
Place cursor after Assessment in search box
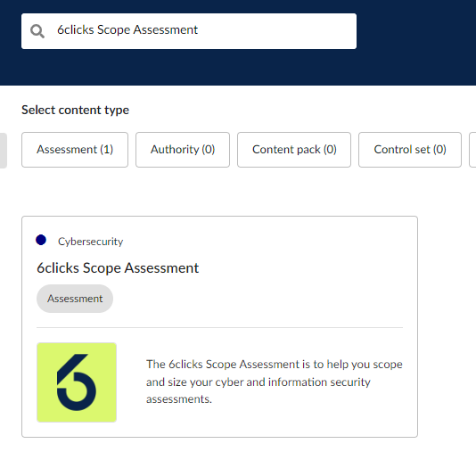[x=199, y=30]
